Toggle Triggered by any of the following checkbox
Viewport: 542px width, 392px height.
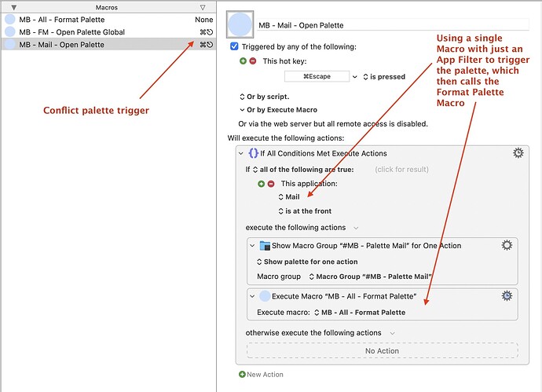click(x=234, y=46)
